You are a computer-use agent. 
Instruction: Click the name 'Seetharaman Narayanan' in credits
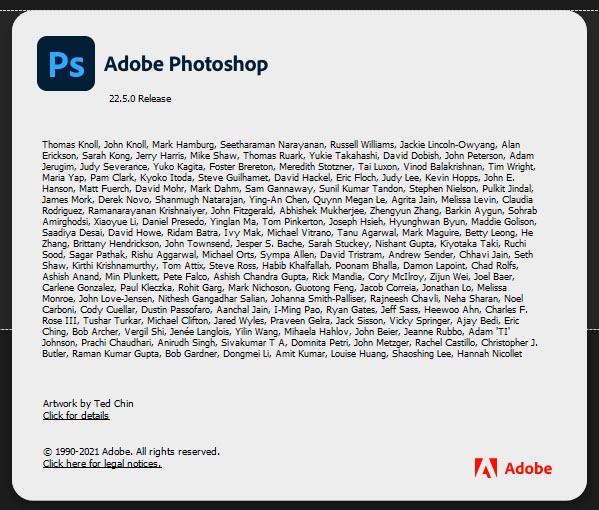(x=272, y=145)
